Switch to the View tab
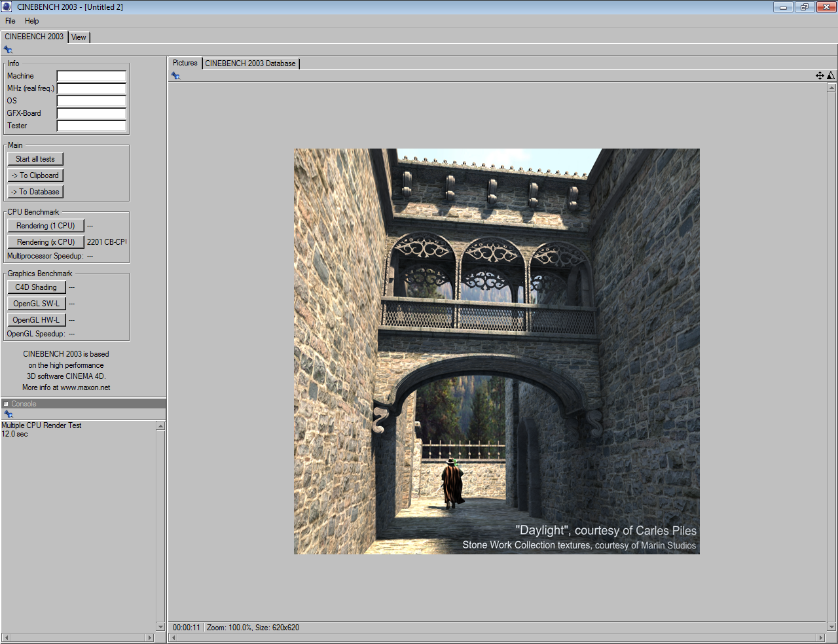Viewport: 838px width, 644px height. (79, 37)
